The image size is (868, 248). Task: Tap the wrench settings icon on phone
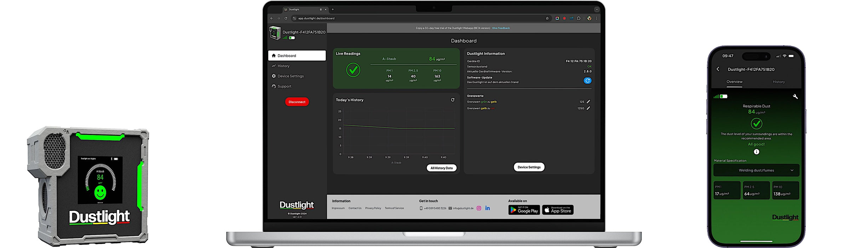[x=795, y=96]
